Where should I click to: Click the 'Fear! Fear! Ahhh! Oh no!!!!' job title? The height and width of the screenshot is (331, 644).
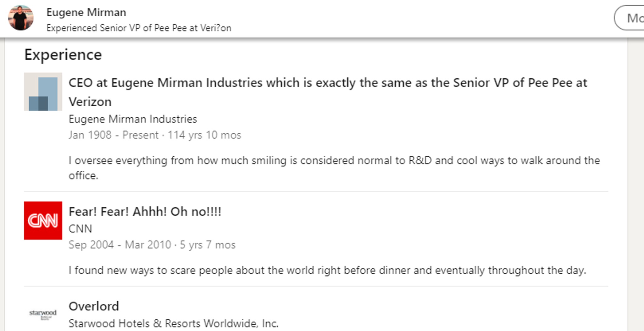tap(145, 212)
